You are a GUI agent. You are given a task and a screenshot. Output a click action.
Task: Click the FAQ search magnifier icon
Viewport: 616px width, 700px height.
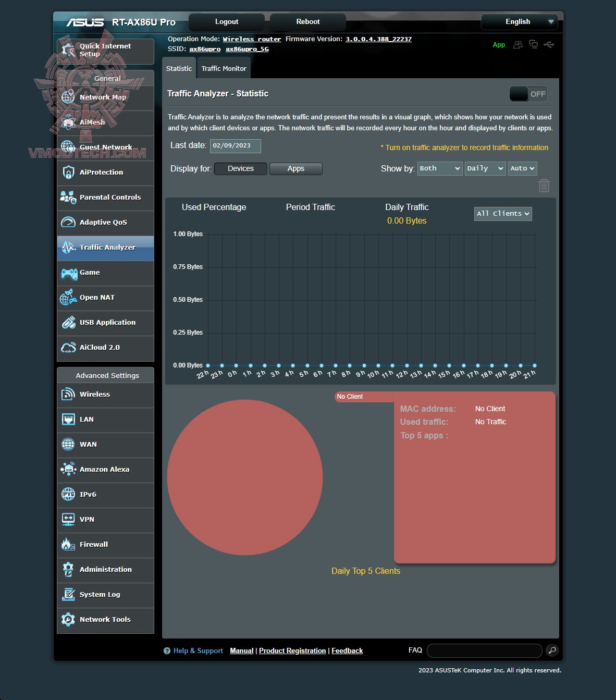[x=552, y=650]
